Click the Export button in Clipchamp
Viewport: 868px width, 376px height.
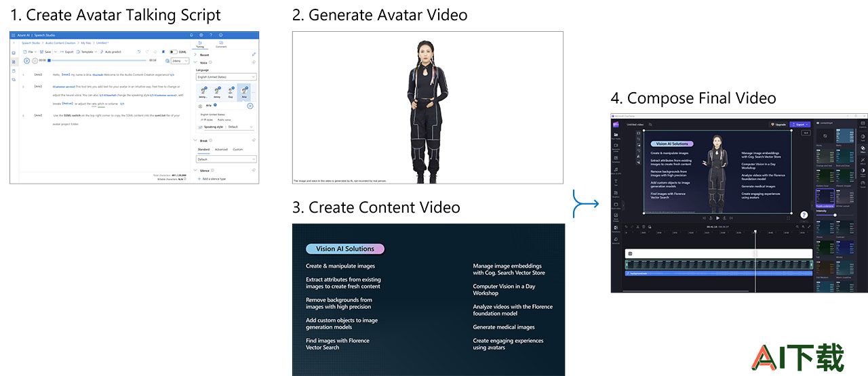coord(800,125)
